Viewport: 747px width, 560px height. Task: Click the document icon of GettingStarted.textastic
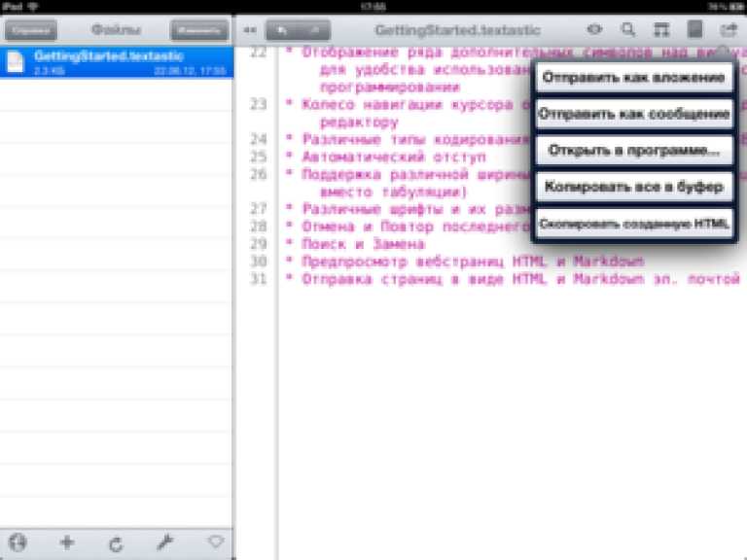[x=15, y=62]
